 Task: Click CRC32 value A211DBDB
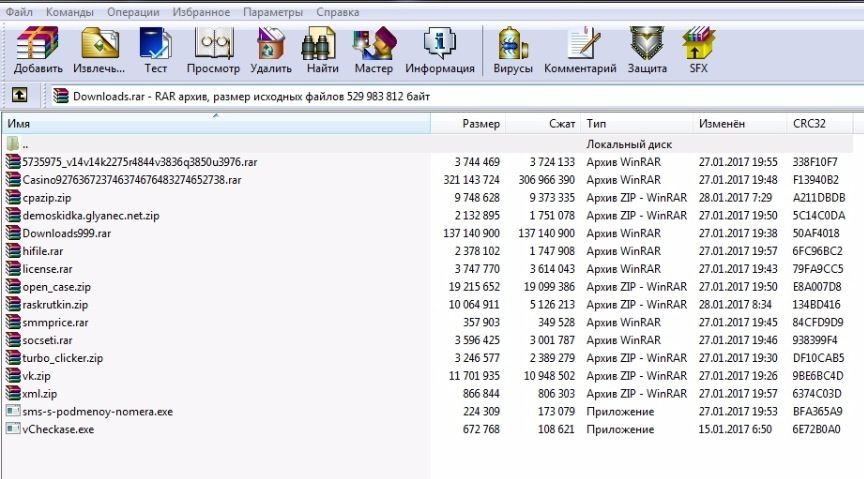click(x=819, y=197)
